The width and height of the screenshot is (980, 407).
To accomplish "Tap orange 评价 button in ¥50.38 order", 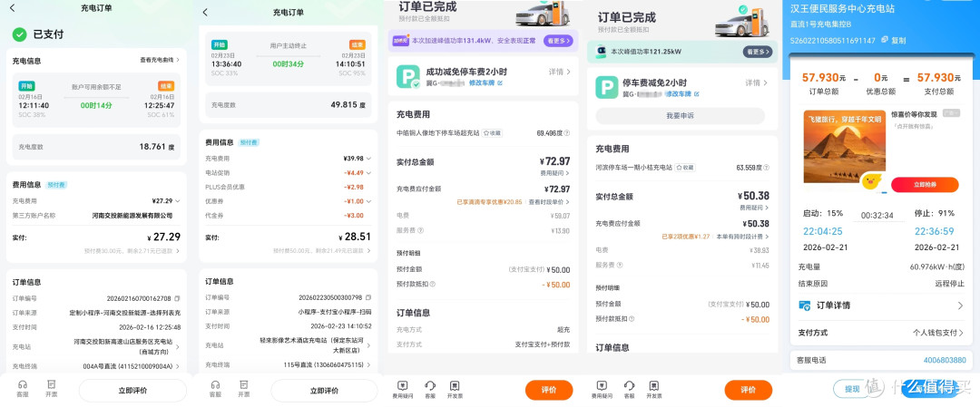I will coord(748,390).
